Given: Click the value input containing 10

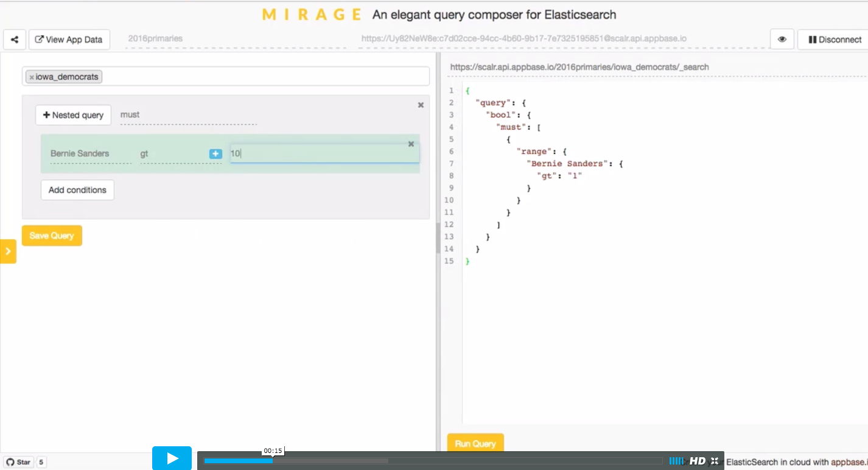Looking at the screenshot, I should point(324,153).
